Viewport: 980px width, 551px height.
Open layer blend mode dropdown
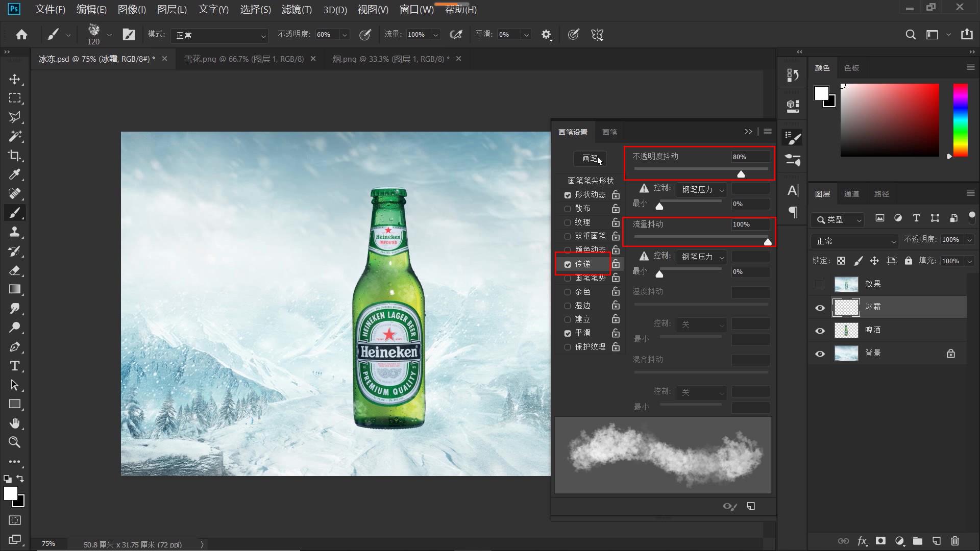click(855, 241)
